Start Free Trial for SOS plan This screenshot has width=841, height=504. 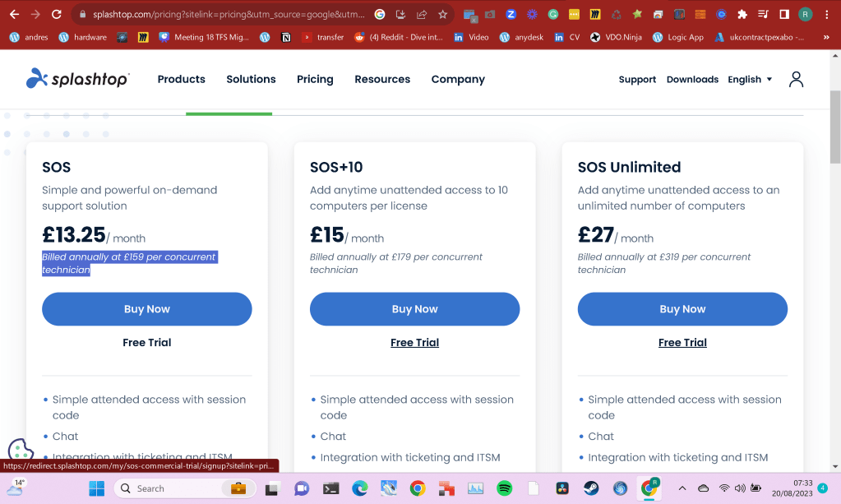tap(147, 342)
